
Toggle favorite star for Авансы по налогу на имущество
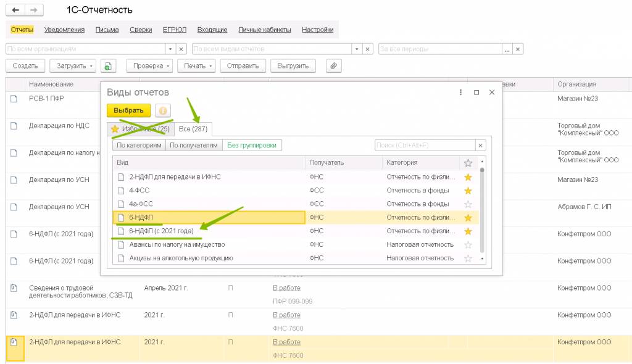(x=468, y=245)
